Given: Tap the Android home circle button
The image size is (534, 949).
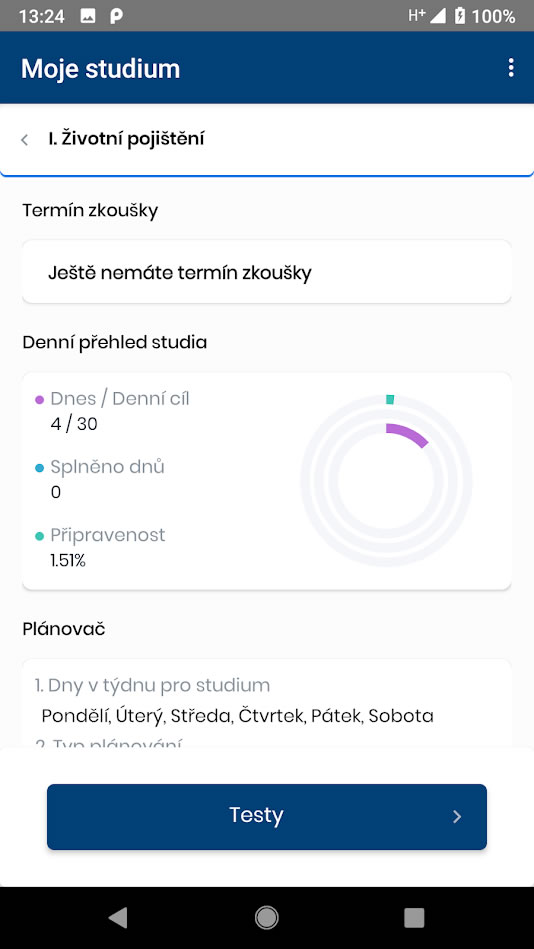Looking at the screenshot, I should pos(266,918).
